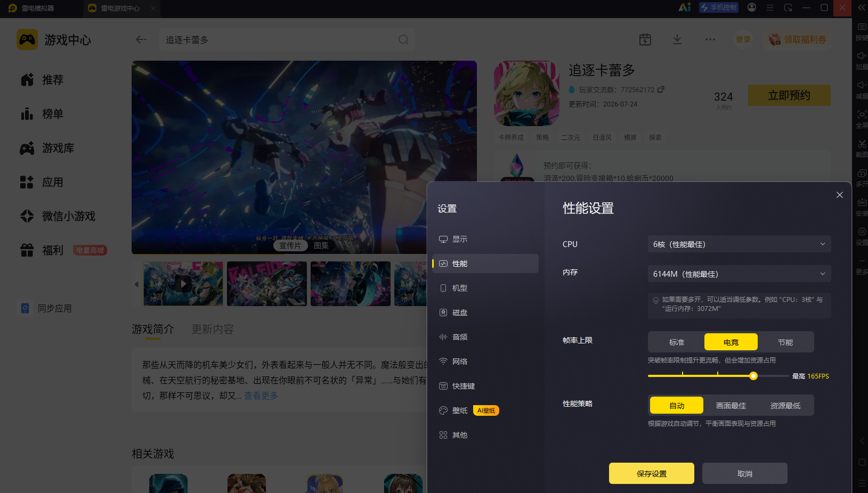This screenshot has height=493, width=868.
Task: Set performance strategy to 资源最低
Action: [785, 405]
